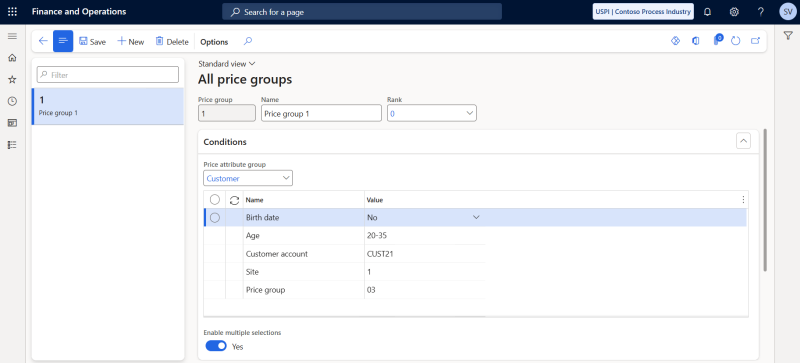Open Favorites star icon in sidebar

(x=12, y=80)
